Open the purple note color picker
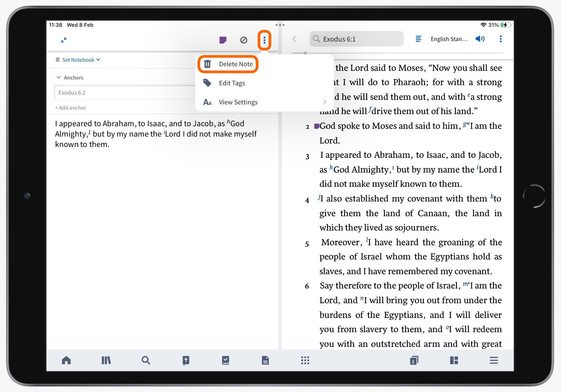 coord(223,40)
